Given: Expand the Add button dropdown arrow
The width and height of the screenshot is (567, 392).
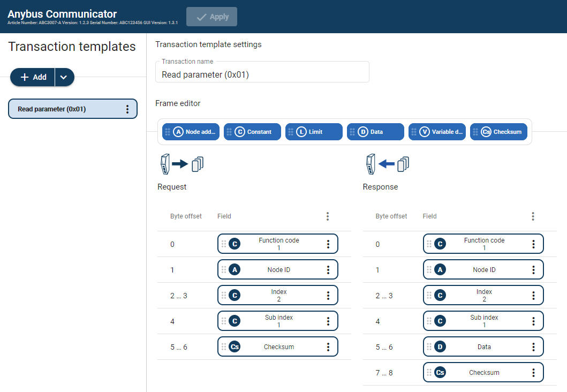Looking at the screenshot, I should coord(64,77).
